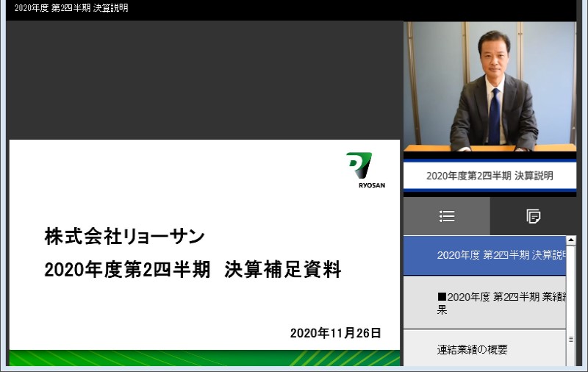
Task: Select '2020年度 第2四半期 決算説明' chapter entry
Action: (484, 256)
